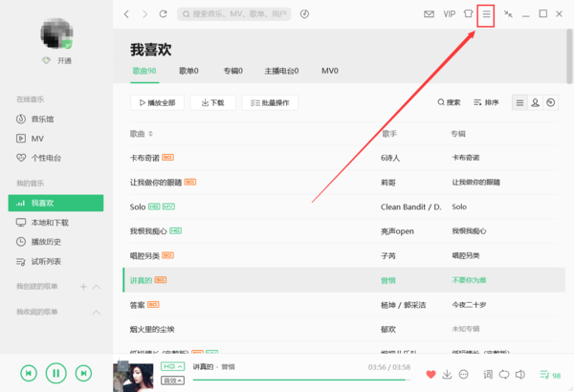Open the main menu hamburger icon
574x392 pixels.
[485, 14]
